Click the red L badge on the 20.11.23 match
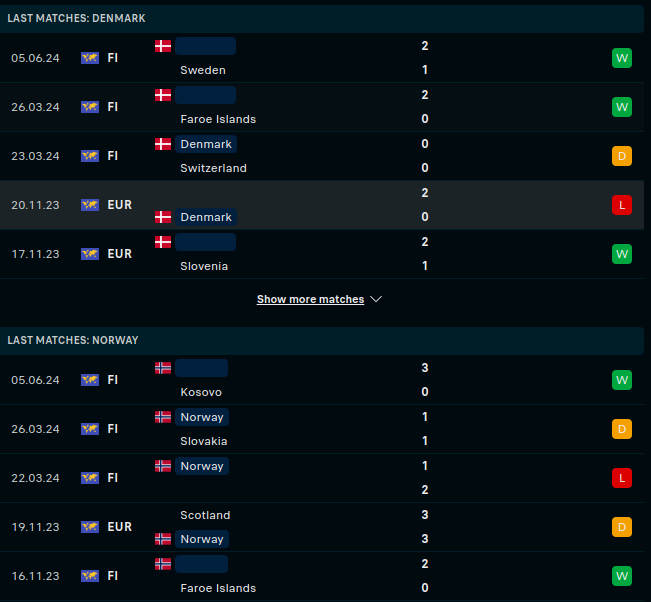Viewport: 651px width, 602px height. [x=622, y=205]
